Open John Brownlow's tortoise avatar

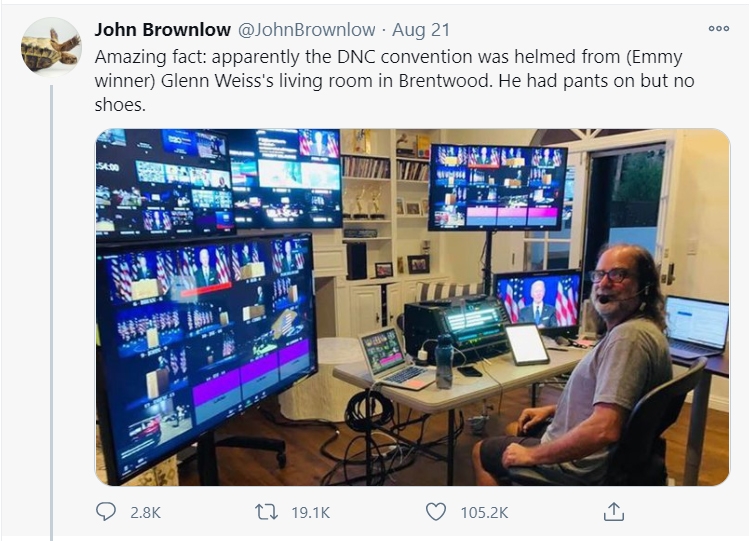coord(51,47)
